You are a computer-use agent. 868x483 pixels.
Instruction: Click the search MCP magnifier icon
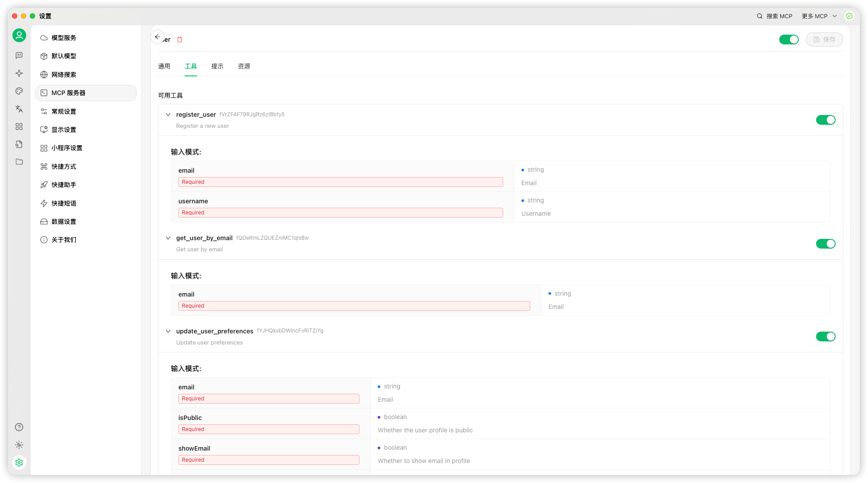(760, 16)
